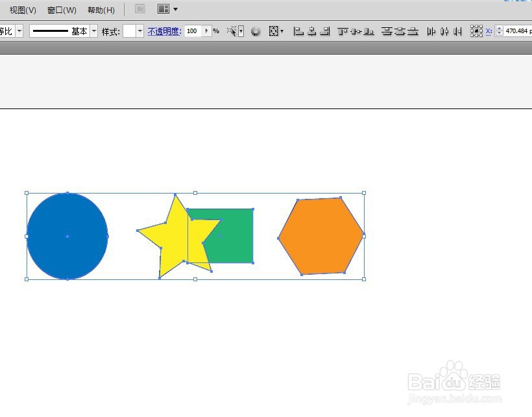This screenshot has width=532, height=417.
Task: Click the reference point locator icon
Action: pyautogui.click(x=476, y=31)
